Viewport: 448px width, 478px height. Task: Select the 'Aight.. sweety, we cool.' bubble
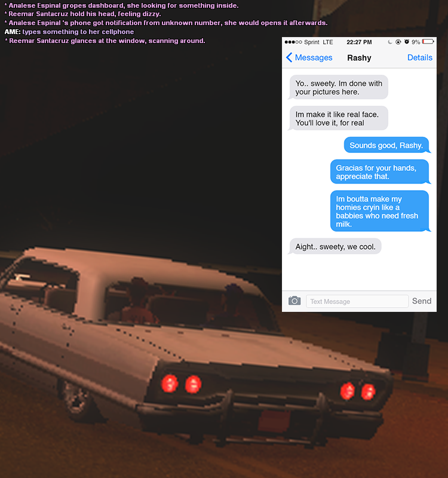(335, 246)
